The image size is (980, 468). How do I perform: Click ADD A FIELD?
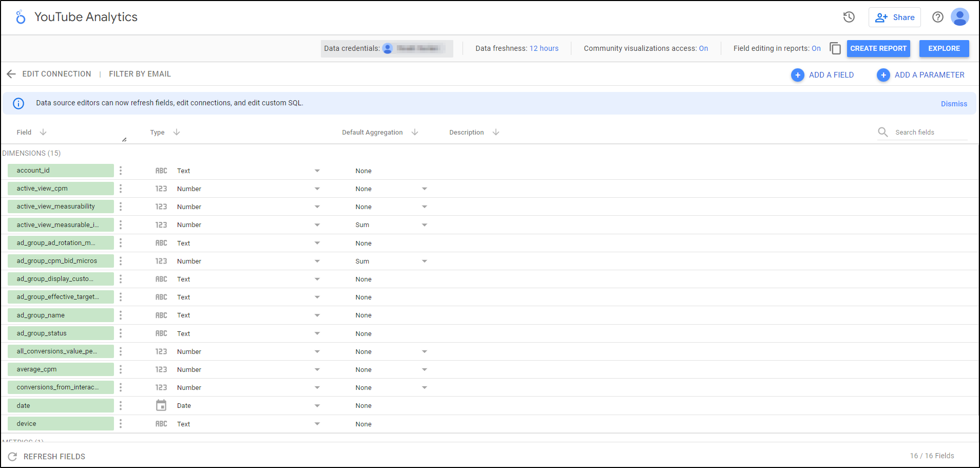pos(822,75)
